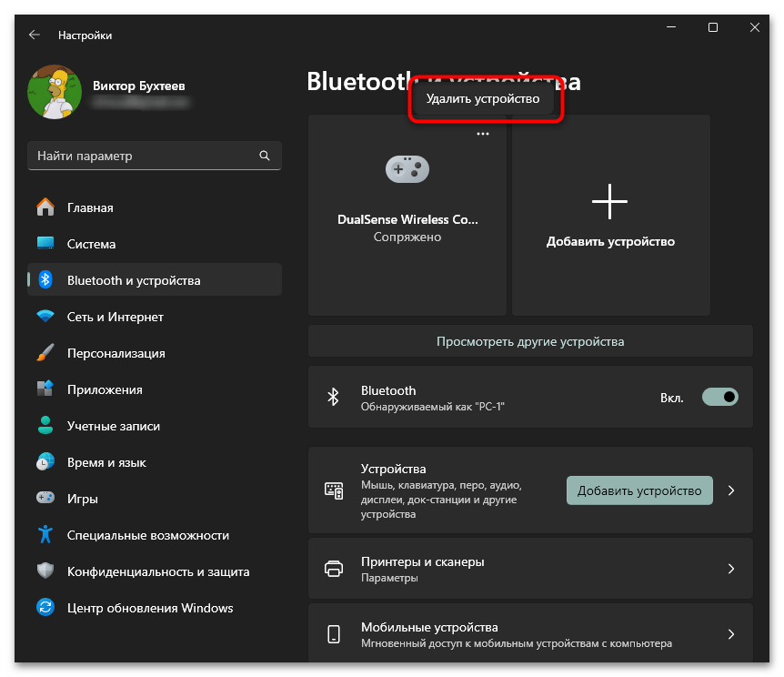This screenshot has height=677, width=784.
Task: Select 'DualSense Wireless Co...' device name
Action: (x=407, y=219)
